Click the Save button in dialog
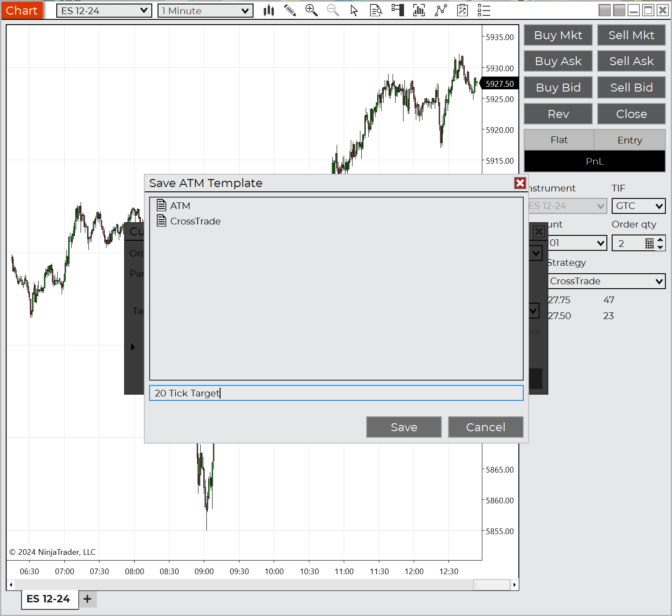Image resolution: width=672 pixels, height=616 pixels. 404,427
